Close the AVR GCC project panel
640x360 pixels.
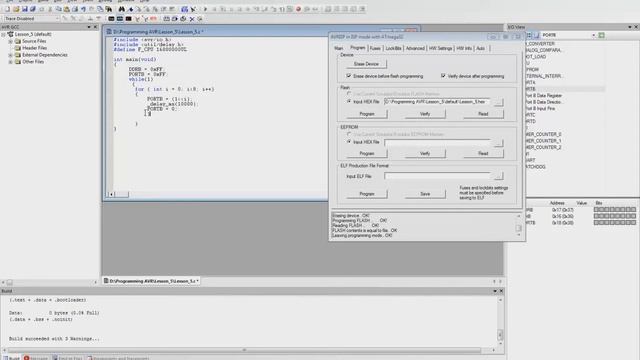(x=96, y=27)
